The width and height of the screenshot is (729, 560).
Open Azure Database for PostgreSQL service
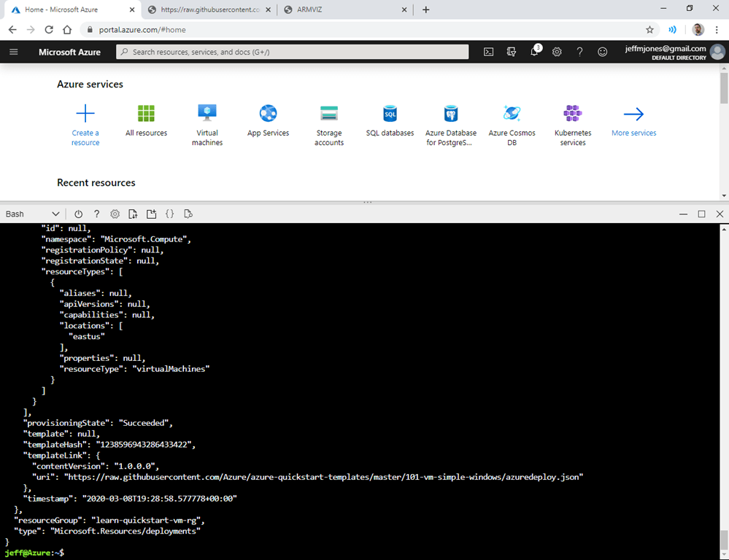pyautogui.click(x=451, y=125)
